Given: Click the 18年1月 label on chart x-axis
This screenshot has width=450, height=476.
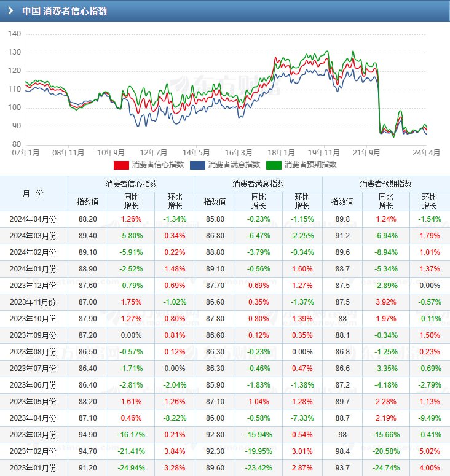Looking at the screenshot, I should [x=281, y=152].
